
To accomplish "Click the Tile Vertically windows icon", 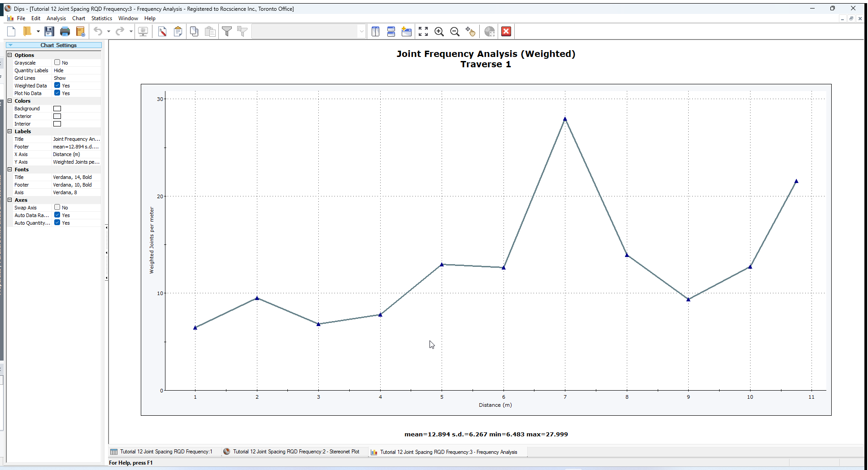I will coord(376,31).
